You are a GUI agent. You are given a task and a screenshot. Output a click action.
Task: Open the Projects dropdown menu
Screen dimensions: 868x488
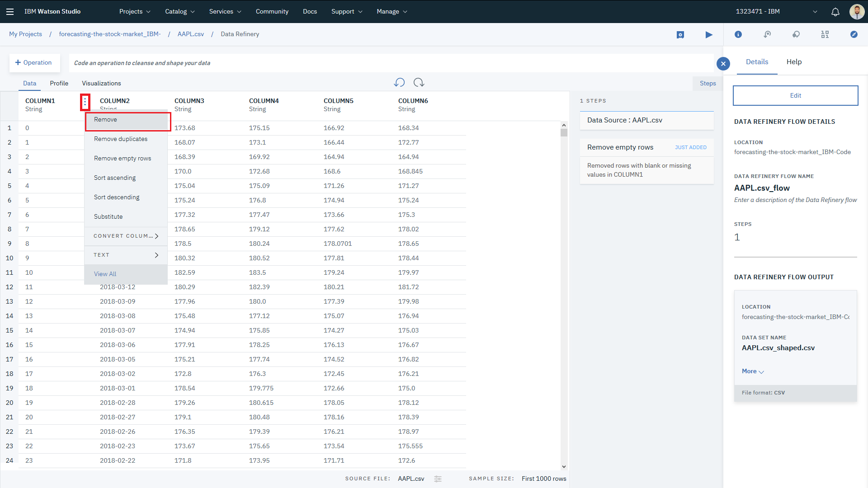tap(134, 12)
